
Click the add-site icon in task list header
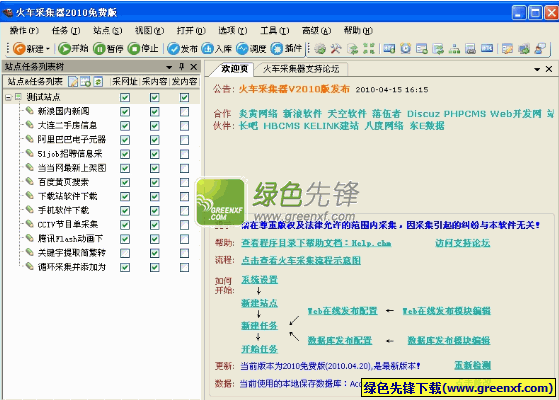(86, 82)
